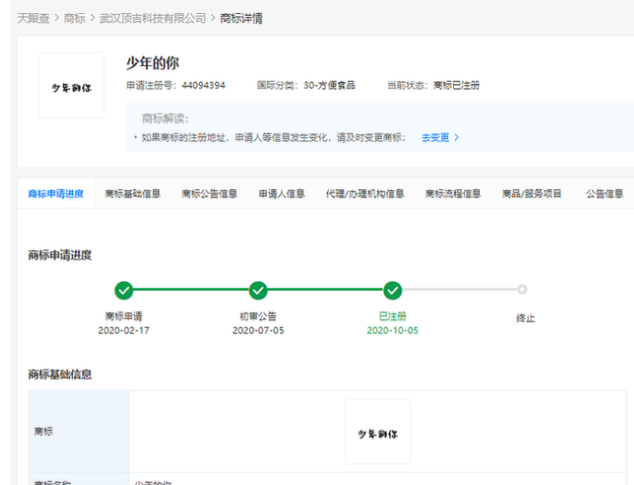This screenshot has width=634, height=485.
Task: Open the 商标公告信息 tab
Action: pyautogui.click(x=209, y=193)
